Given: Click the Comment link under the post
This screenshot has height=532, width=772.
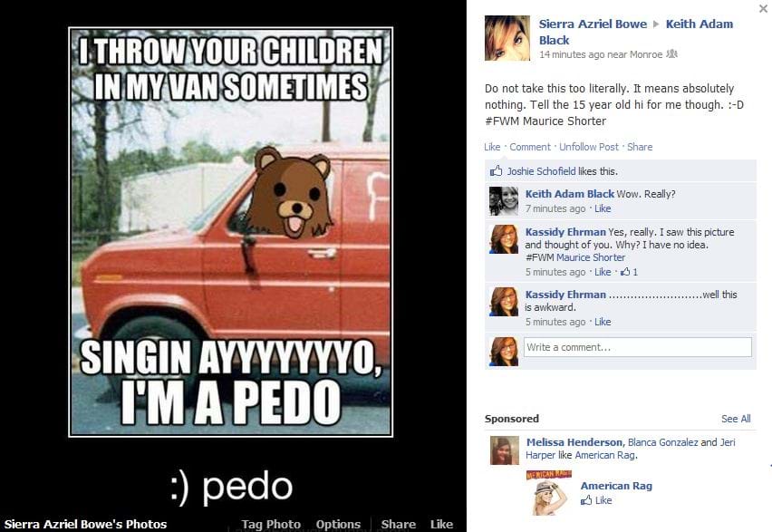Looking at the screenshot, I should click(x=530, y=147).
